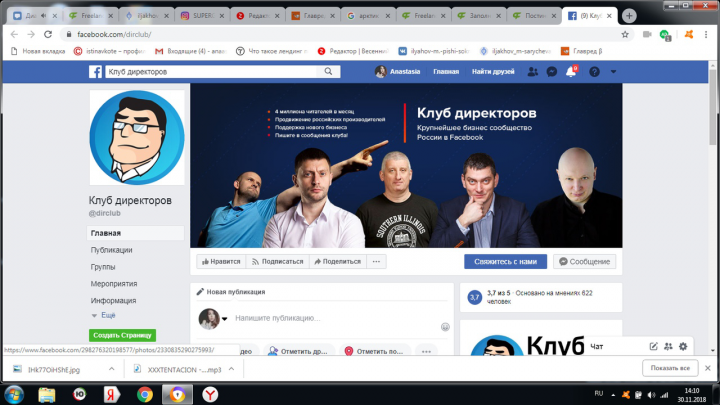Click the volume icon in system tray

652,395
